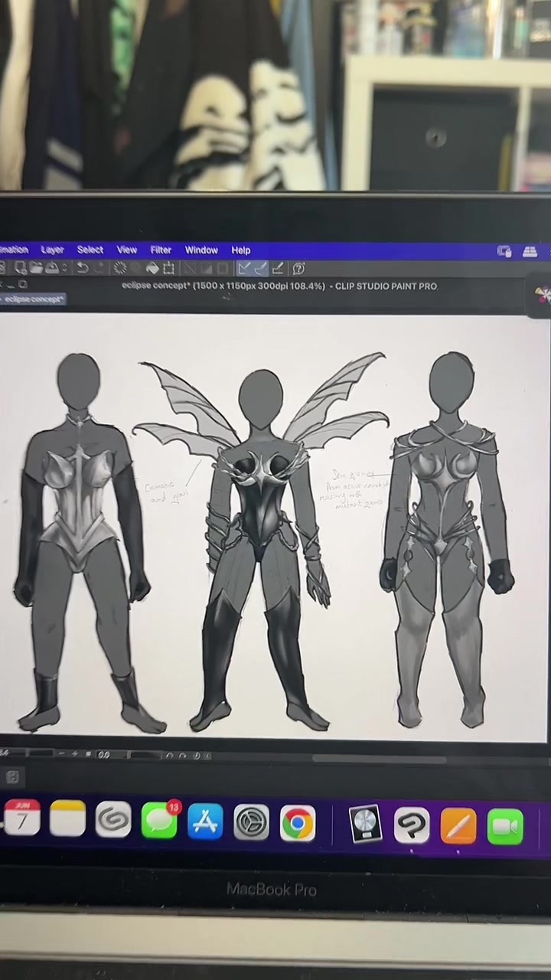Open the View menu
The width and height of the screenshot is (551, 980).
click(x=126, y=250)
